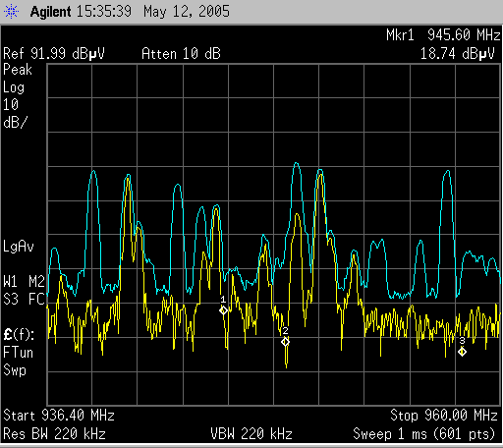Click the Sweep 1 ms (601 pts) text
This screenshot has width=503, height=448.
point(424,434)
